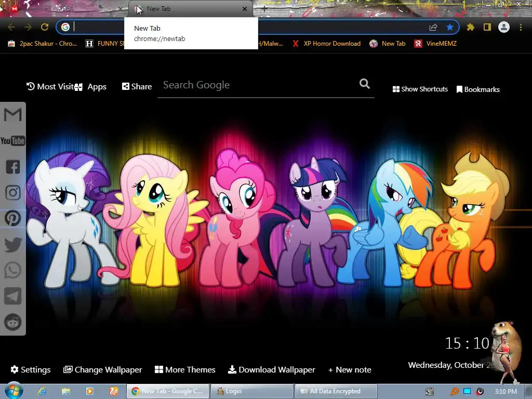Open Windows Explorer folder on taskbar
Viewport: 532px width, 399px height.
coord(66,391)
